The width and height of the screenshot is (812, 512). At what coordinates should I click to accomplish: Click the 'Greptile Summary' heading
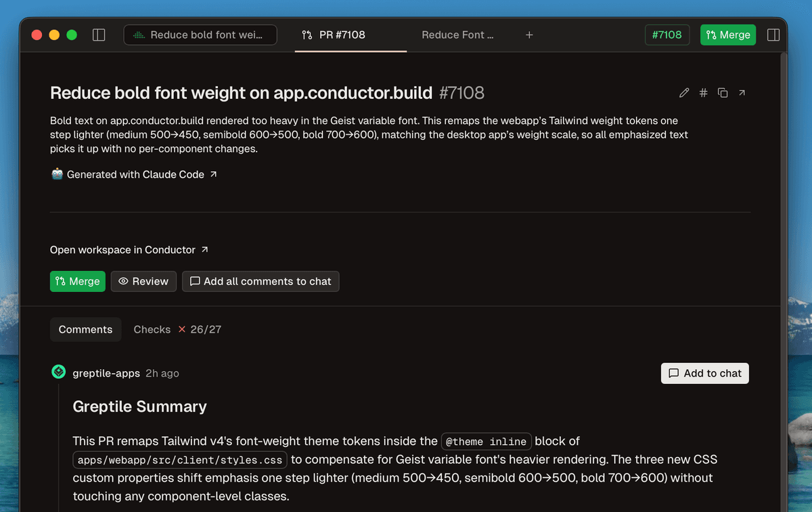(x=139, y=406)
